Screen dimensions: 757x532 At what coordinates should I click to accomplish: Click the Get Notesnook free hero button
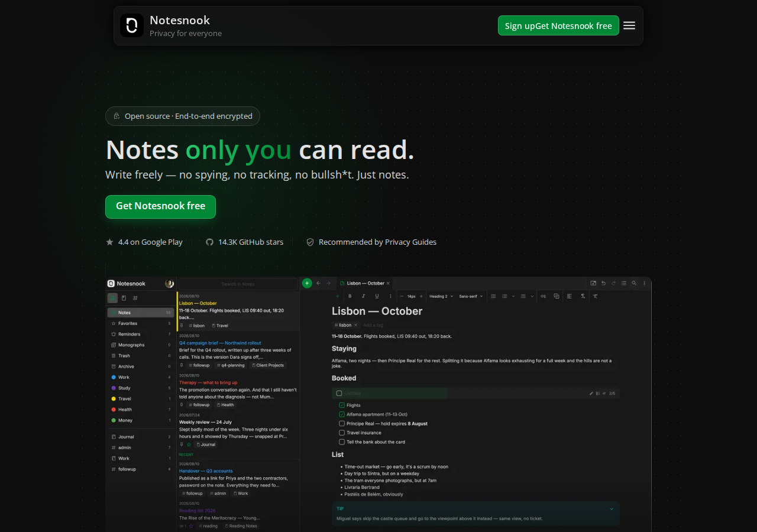(x=160, y=206)
